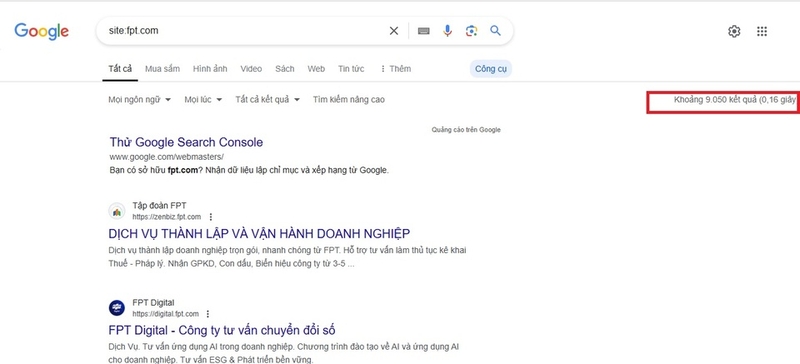Switch to the Hình ảnh tab
The height and width of the screenshot is (364, 800).
(210, 68)
